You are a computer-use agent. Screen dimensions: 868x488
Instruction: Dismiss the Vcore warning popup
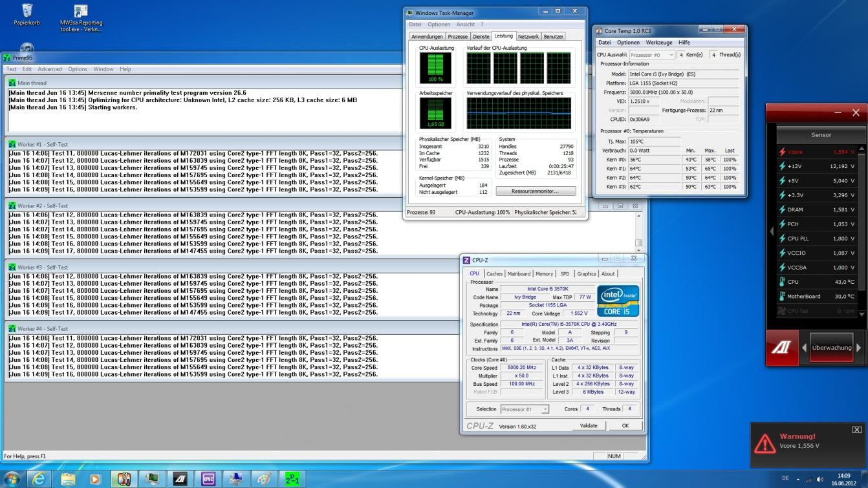856,430
